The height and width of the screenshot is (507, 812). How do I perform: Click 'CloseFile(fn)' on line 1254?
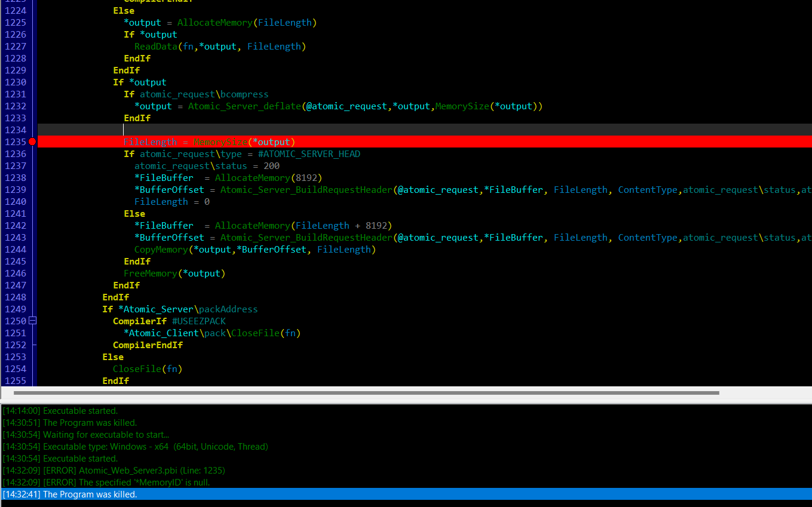(x=148, y=368)
